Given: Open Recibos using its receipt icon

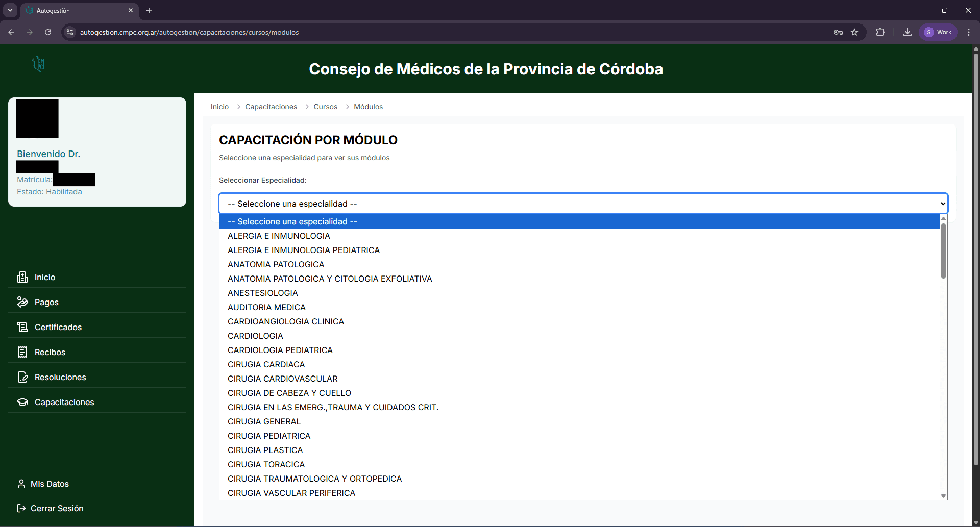Looking at the screenshot, I should (23, 352).
